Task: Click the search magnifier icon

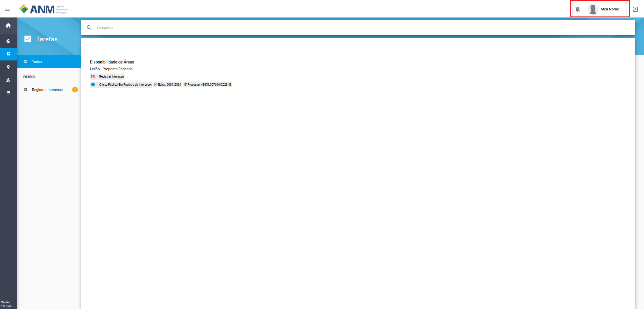Action: coord(89,28)
